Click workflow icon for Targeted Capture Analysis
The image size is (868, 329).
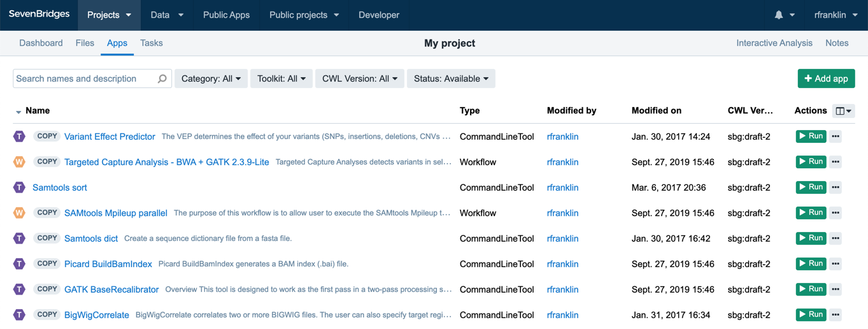pyautogui.click(x=20, y=162)
